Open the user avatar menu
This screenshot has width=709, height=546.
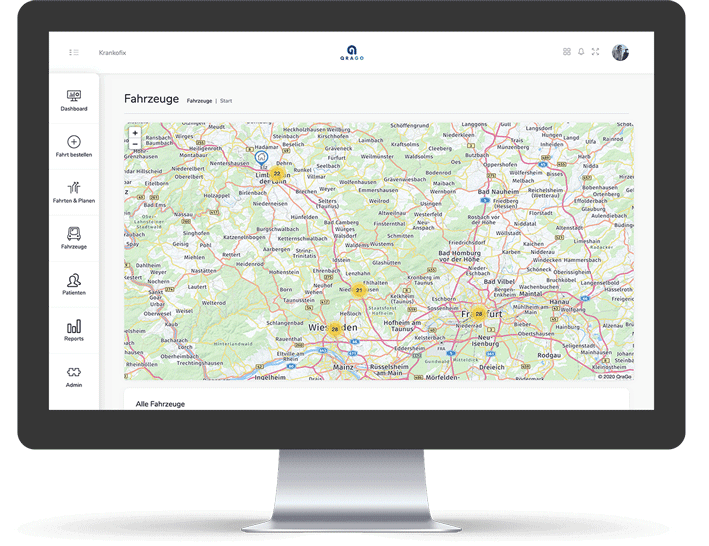point(620,52)
